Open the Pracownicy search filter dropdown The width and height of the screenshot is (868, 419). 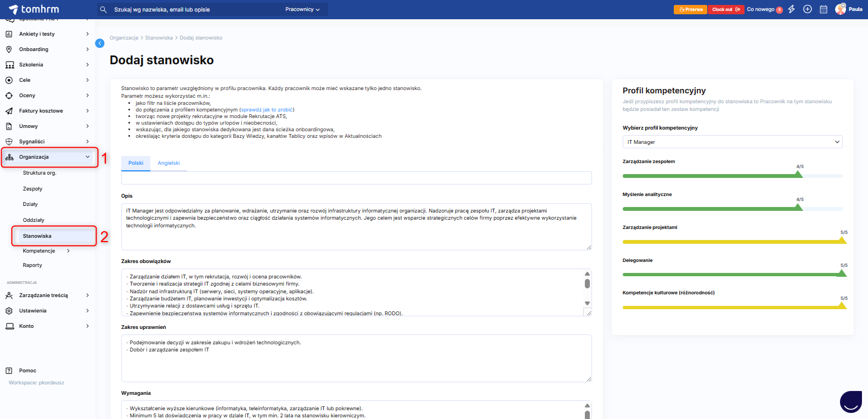click(302, 9)
